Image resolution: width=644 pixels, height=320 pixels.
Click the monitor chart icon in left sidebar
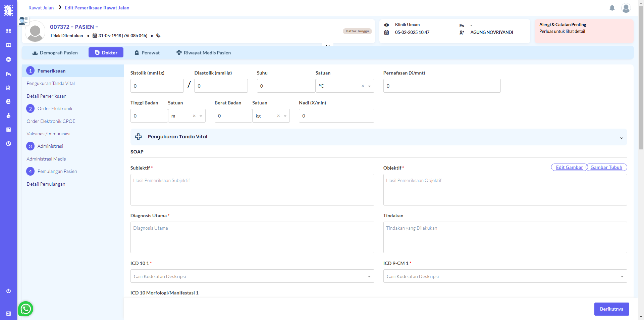(8, 45)
